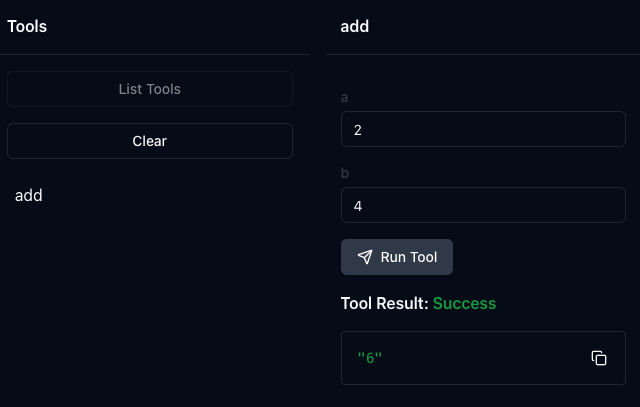Focus the input field for parameter b

[x=483, y=207]
